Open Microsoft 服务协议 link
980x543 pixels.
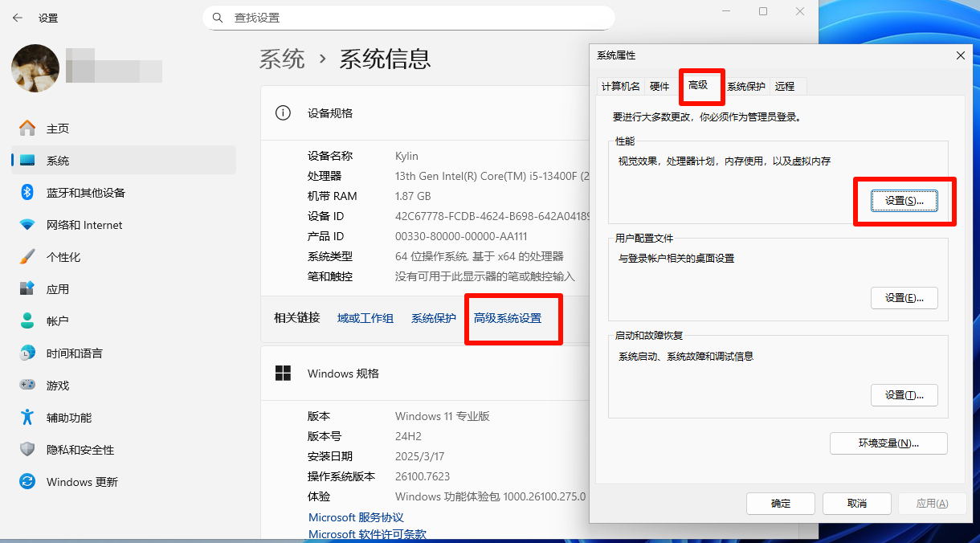[356, 518]
